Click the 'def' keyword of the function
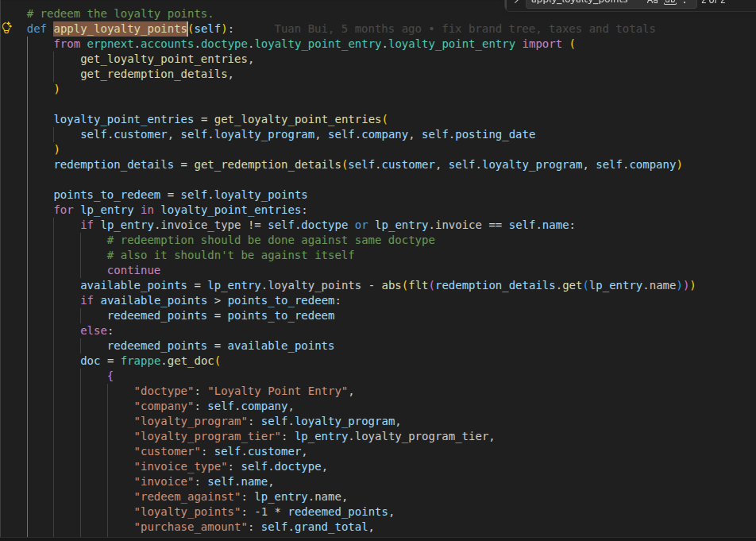 [37, 29]
